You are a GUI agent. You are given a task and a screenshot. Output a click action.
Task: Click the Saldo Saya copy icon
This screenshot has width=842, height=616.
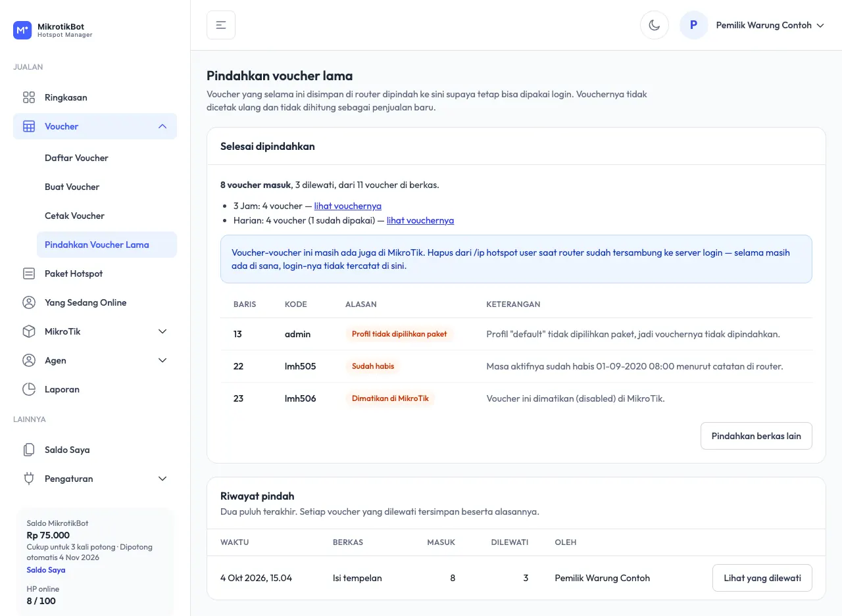coord(29,450)
